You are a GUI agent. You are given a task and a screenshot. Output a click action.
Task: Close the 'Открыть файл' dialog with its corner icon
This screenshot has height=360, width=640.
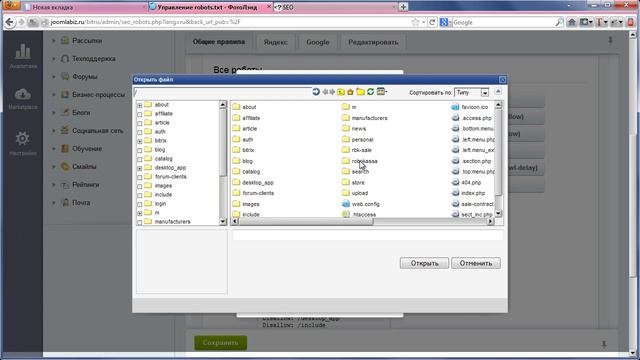502,80
